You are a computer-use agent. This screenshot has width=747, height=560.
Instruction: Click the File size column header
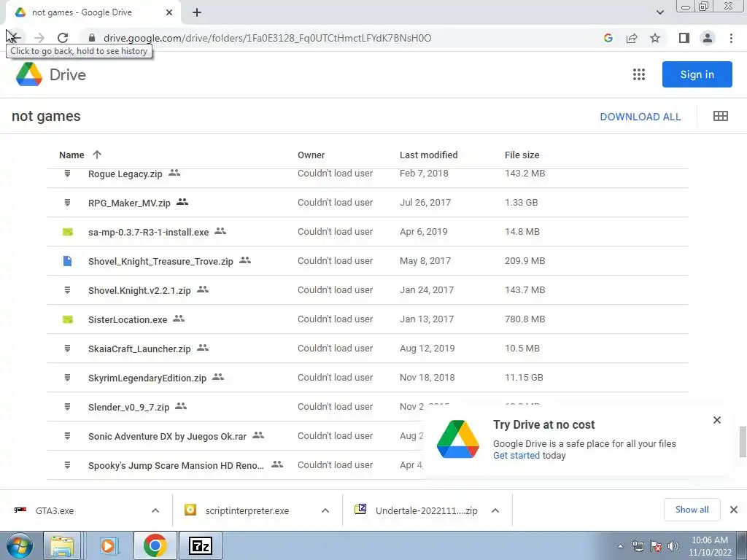tap(522, 155)
